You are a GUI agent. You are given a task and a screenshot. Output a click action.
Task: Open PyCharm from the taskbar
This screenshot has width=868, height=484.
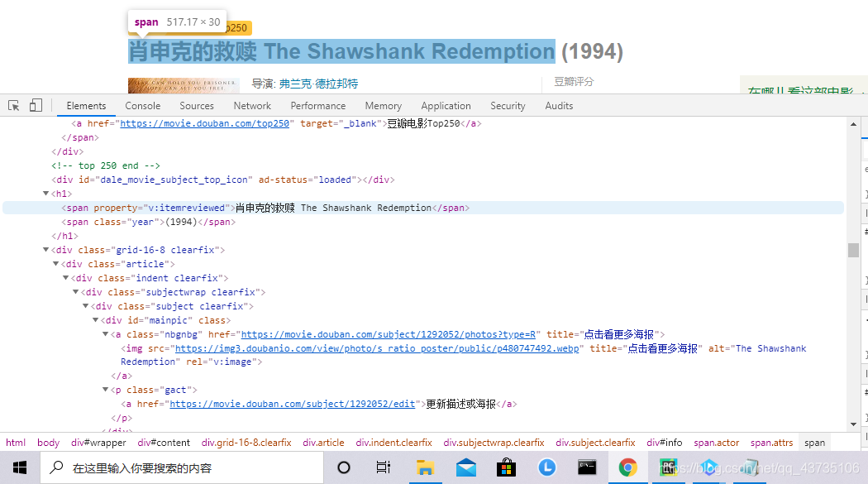[668, 468]
